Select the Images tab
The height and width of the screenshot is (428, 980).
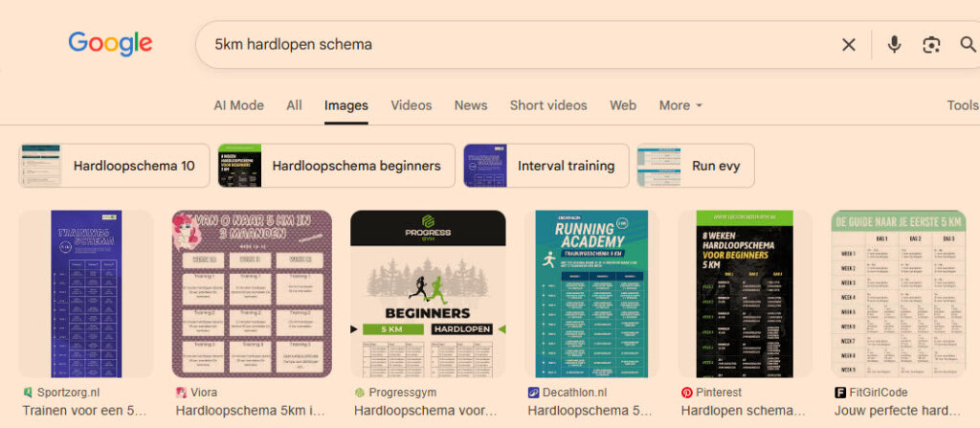tap(346, 105)
